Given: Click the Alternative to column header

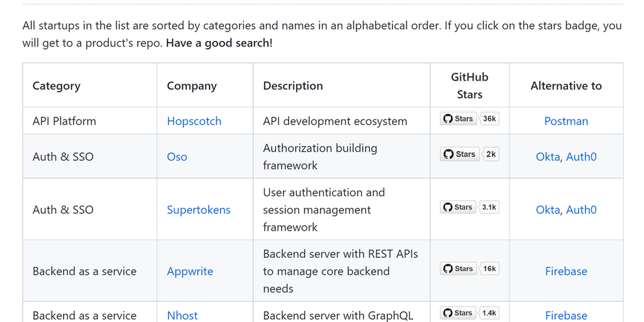Looking at the screenshot, I should pos(566,86).
